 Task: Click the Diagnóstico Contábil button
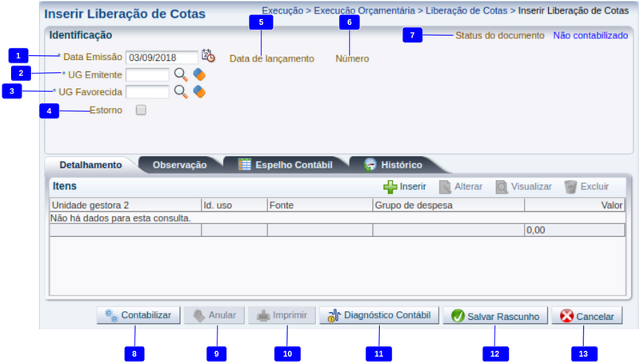coord(379,316)
